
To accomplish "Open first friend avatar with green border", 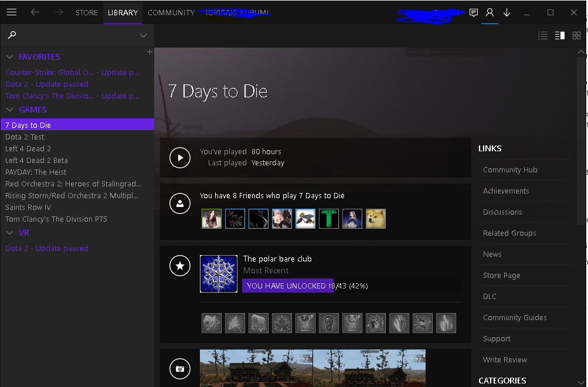I will 212,219.
